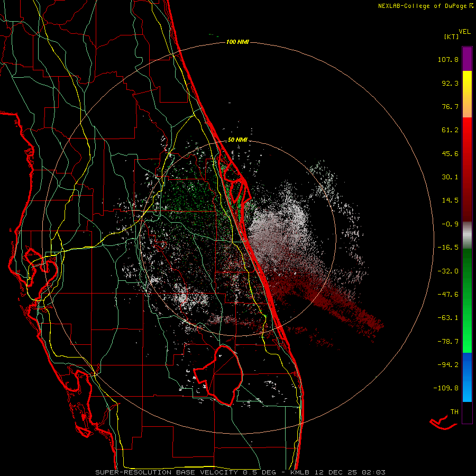The image size is (476, 476).
Task: Click the -109.8 legend value
Action: pyautogui.click(x=446, y=388)
